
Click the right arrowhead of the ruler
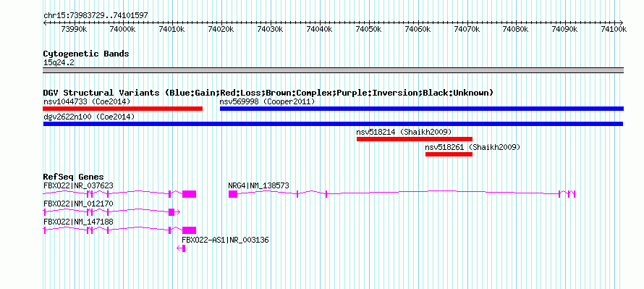(622, 22)
